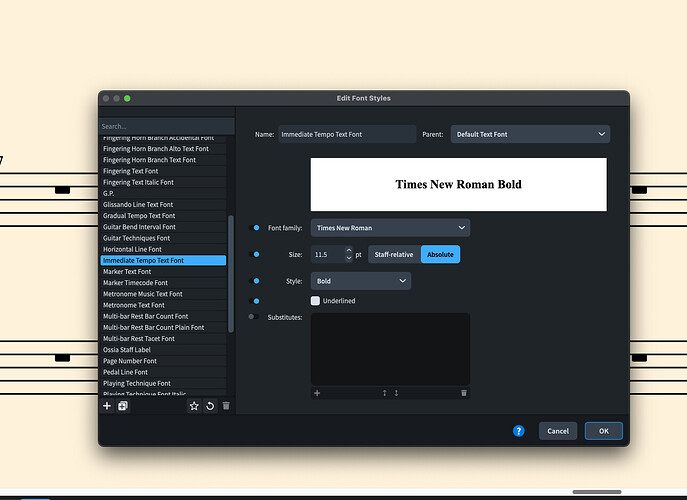Duplicate the selected font style
The image size is (687, 500).
click(x=123, y=406)
